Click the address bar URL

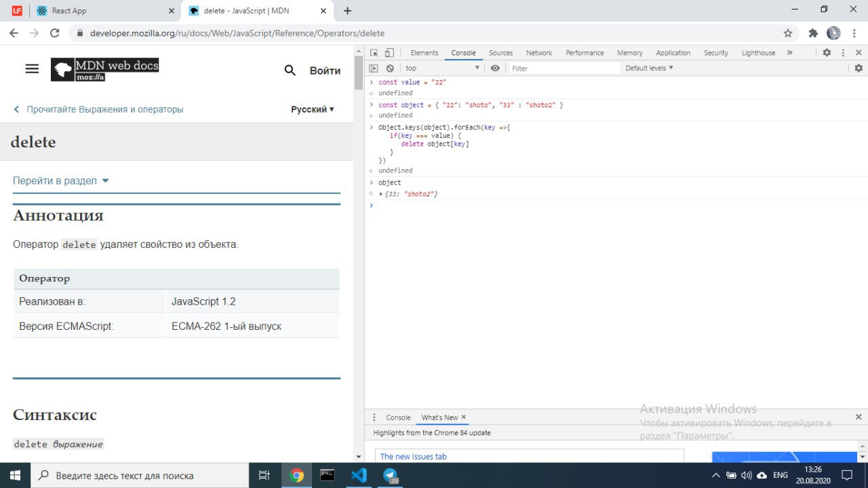pyautogui.click(x=237, y=33)
